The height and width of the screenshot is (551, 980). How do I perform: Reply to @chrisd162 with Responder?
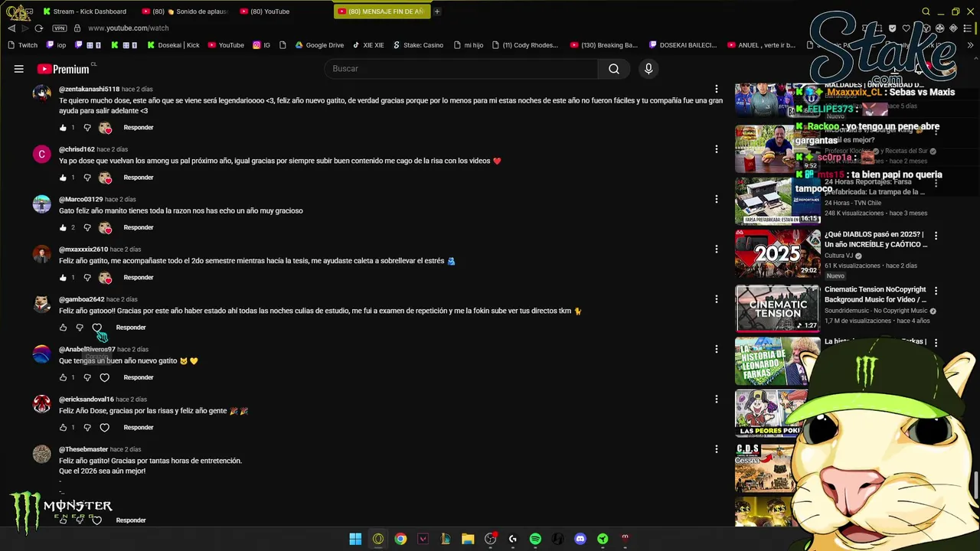139,178
